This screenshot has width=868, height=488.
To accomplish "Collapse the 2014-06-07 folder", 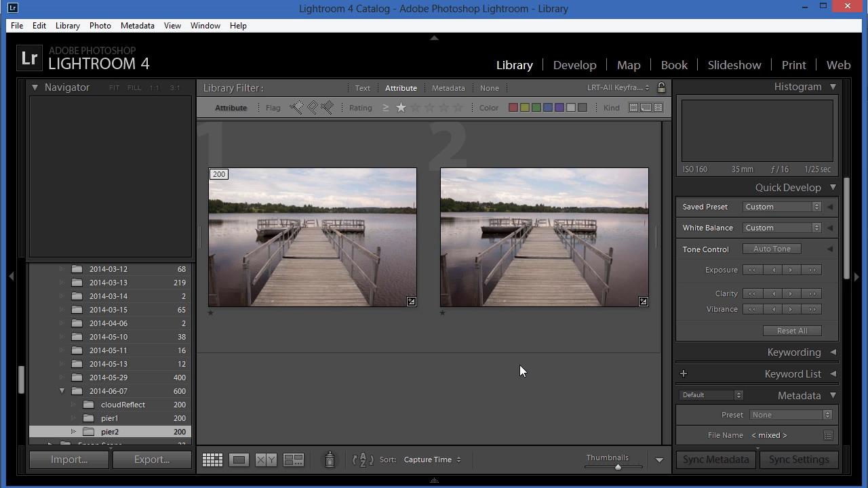I will click(62, 391).
